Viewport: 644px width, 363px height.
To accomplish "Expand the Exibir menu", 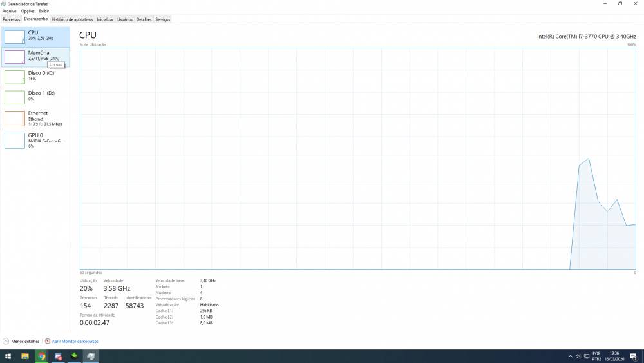I will pyautogui.click(x=44, y=11).
